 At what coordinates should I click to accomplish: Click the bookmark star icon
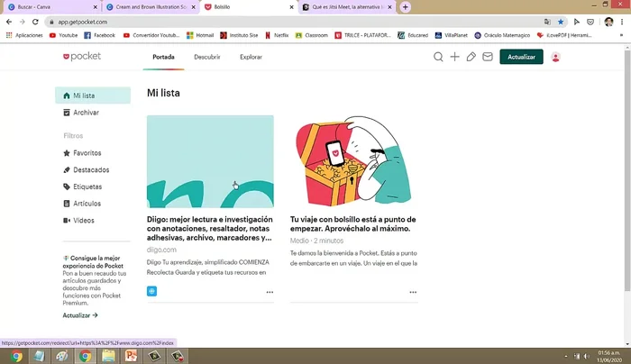[561, 22]
